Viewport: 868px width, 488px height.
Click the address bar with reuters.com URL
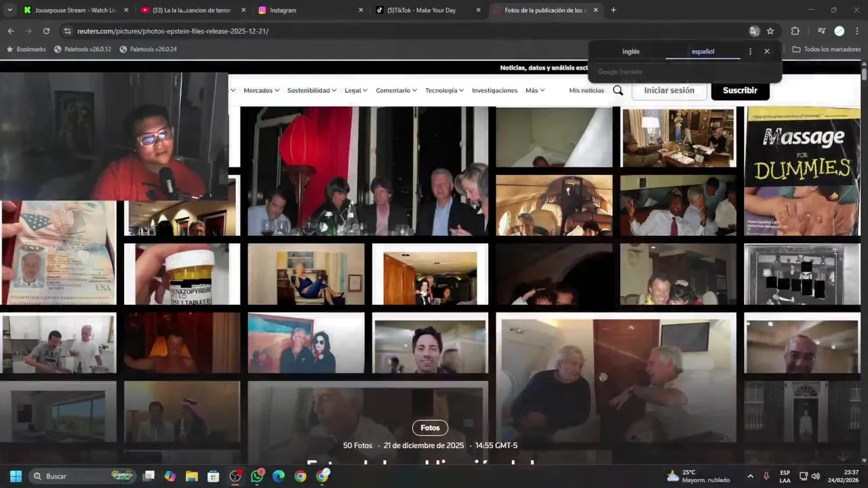(x=407, y=31)
